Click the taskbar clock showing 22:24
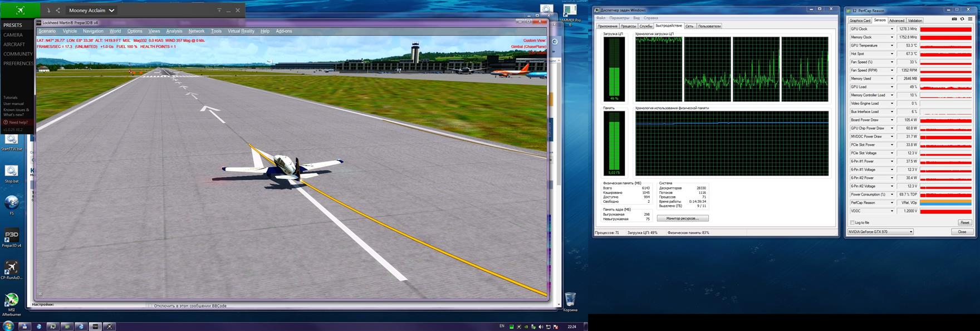This screenshot has height=331, width=980. 572,327
